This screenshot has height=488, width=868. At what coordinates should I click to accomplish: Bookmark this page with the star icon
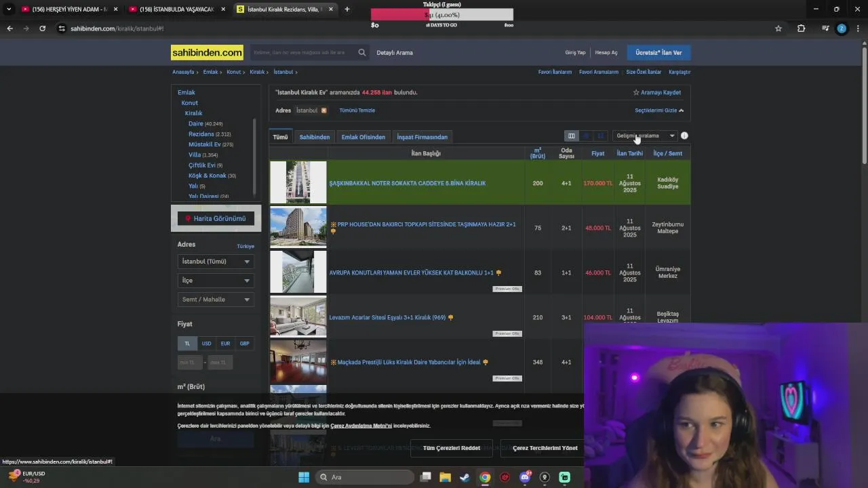778,28
